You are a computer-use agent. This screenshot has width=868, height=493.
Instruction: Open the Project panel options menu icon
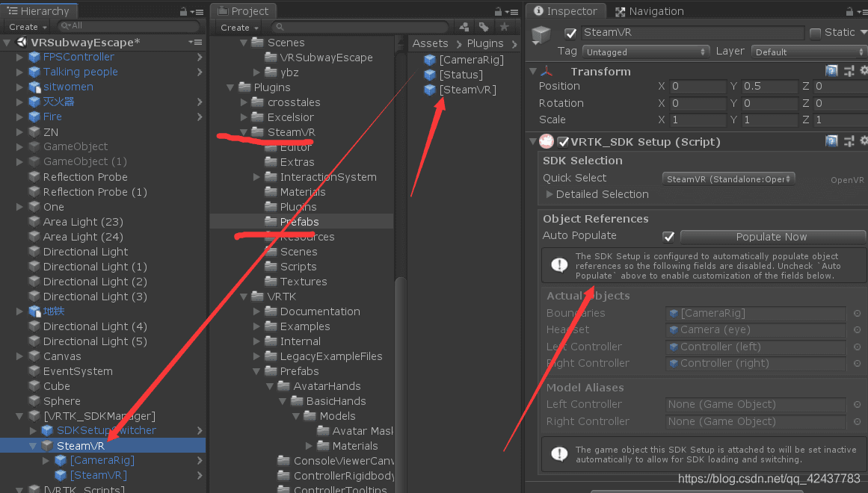pyautogui.click(x=511, y=12)
